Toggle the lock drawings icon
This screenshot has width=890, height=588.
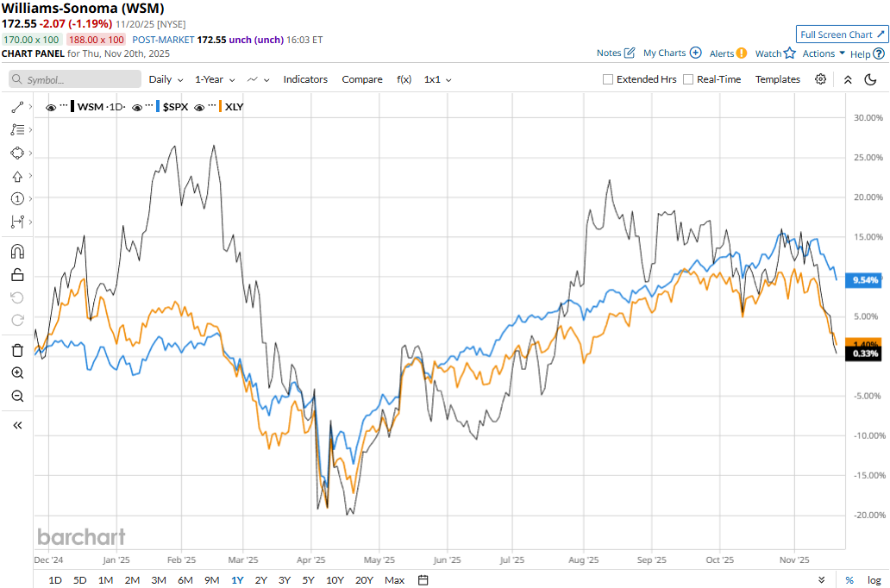tap(17, 275)
